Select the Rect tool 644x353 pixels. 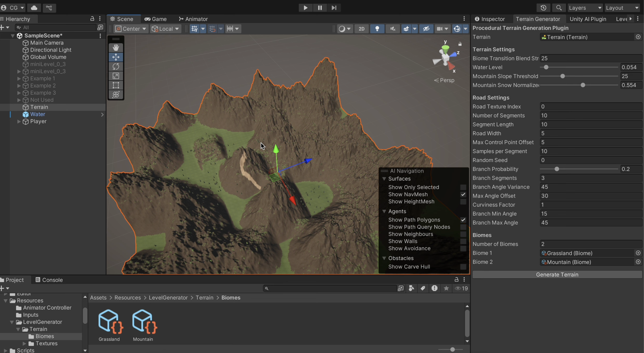116,85
